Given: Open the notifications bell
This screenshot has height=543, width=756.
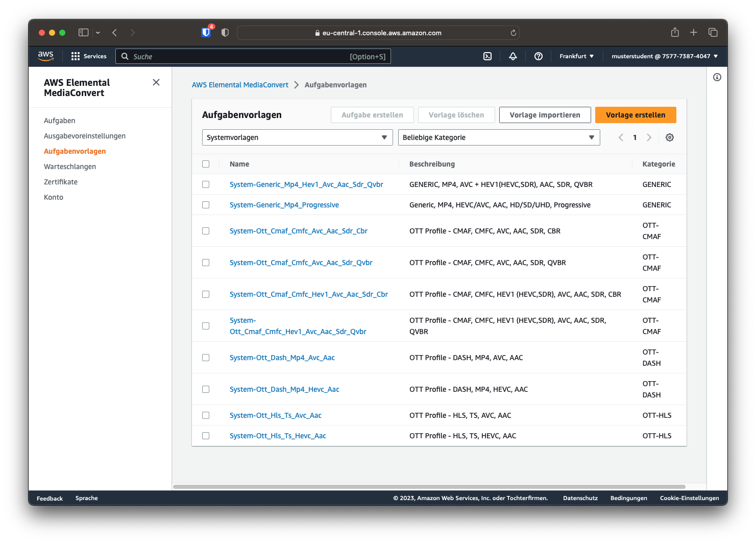Looking at the screenshot, I should point(513,56).
